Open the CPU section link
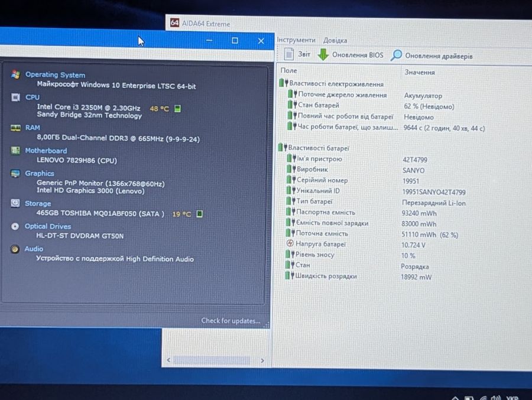532x400 pixels. coord(33,97)
